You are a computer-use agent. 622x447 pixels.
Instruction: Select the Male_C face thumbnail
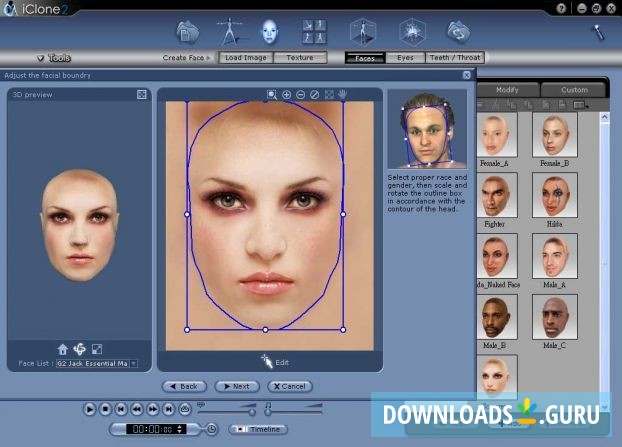tap(555, 317)
